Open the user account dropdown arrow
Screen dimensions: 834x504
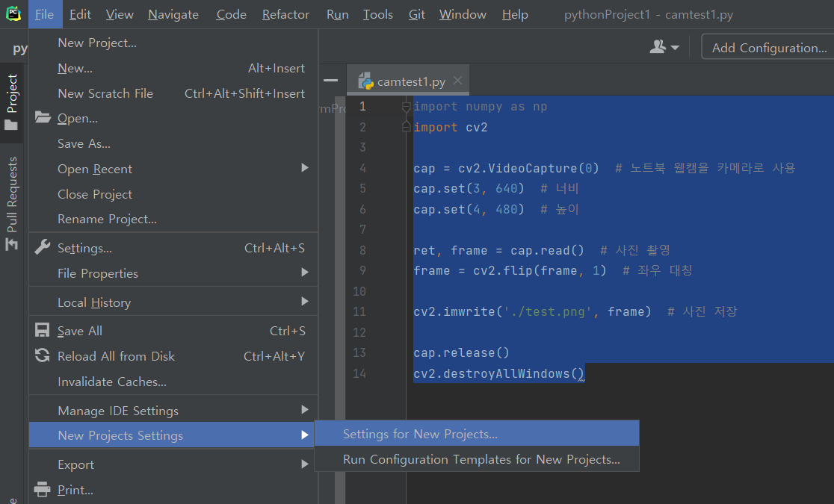[675, 48]
